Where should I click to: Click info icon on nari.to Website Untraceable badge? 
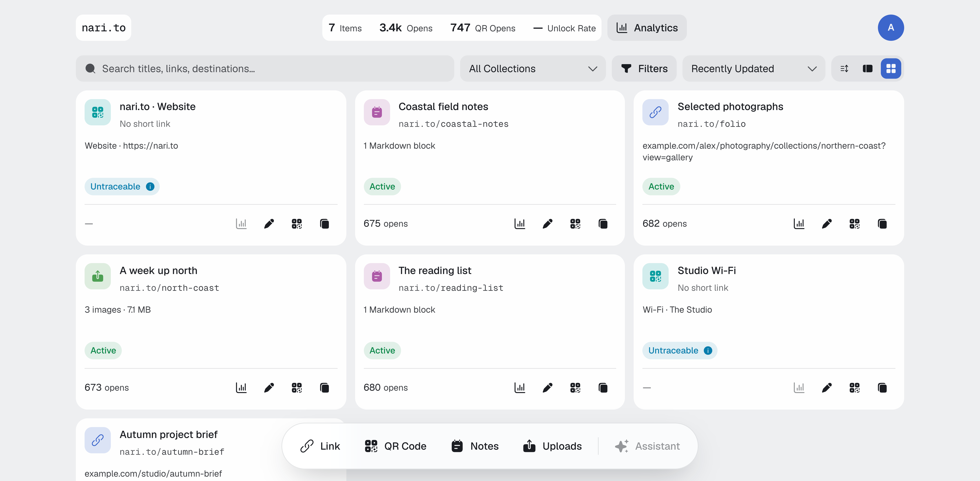pos(150,187)
